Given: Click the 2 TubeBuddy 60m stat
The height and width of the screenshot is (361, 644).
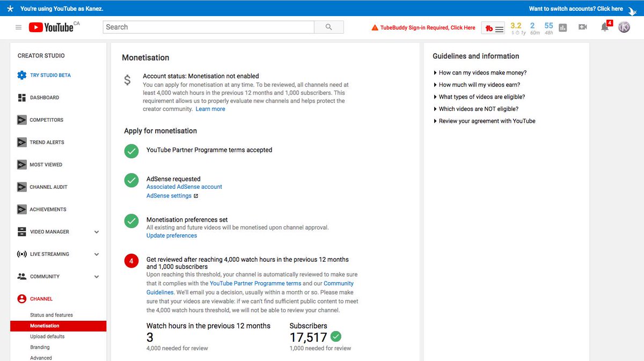Looking at the screenshot, I should pos(532,26).
